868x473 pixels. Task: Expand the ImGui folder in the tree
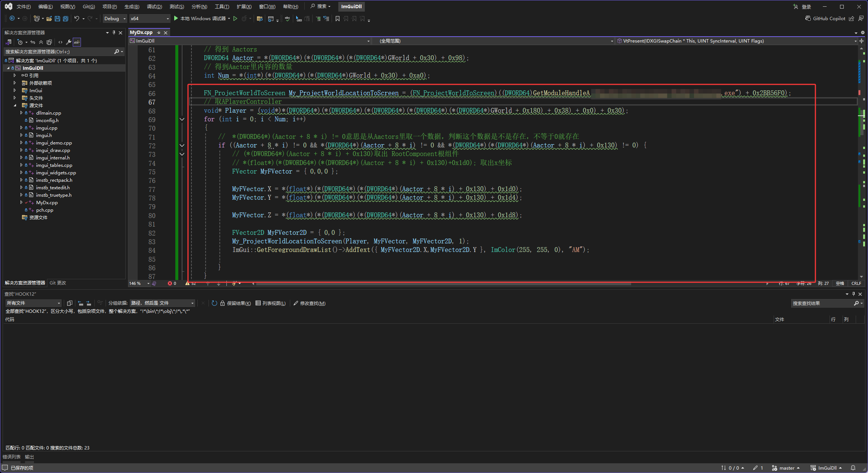coord(15,90)
